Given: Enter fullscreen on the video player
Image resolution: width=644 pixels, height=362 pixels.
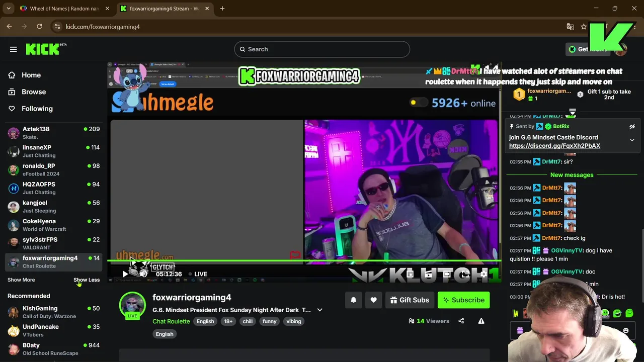Looking at the screenshot, I should 465,274.
